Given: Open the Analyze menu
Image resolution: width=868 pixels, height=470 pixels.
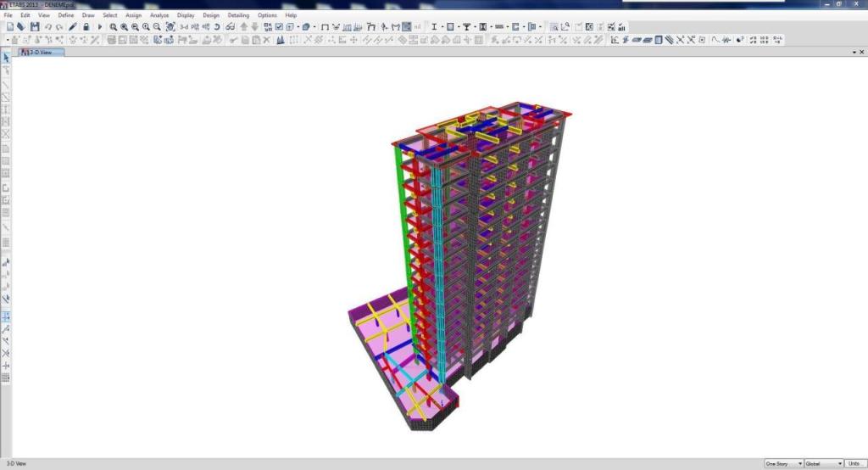Looking at the screenshot, I should 159,15.
